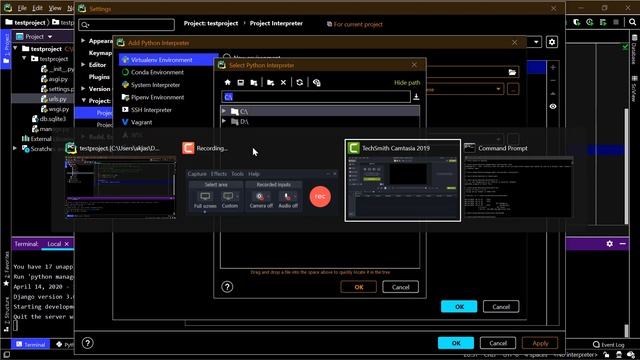
Task: Collapse the testproject root folder
Action: coord(16,48)
